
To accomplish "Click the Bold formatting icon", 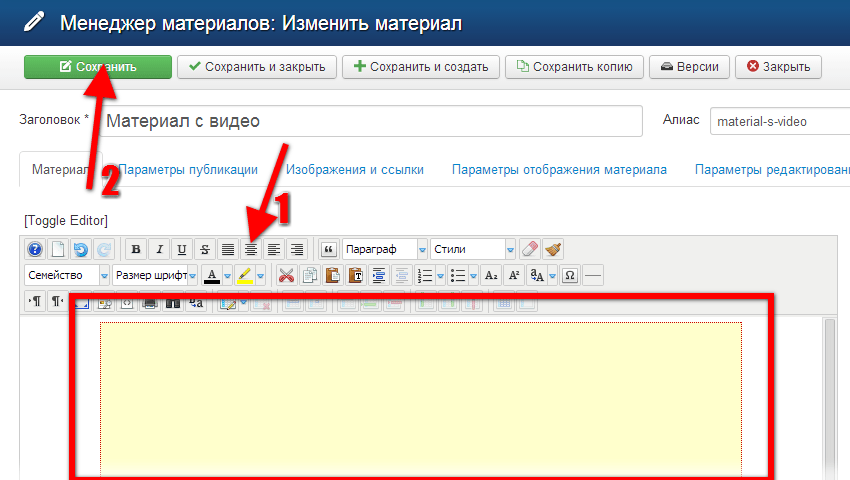I will [134, 249].
